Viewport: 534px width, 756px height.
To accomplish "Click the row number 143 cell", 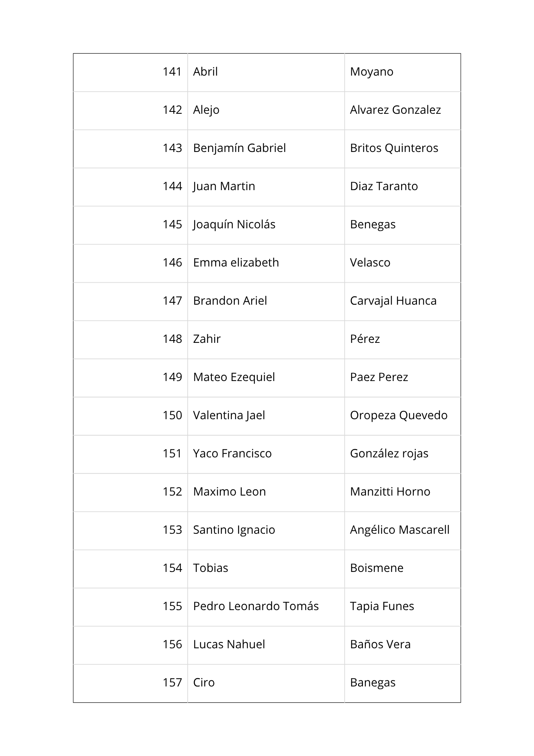I will (x=172, y=148).
